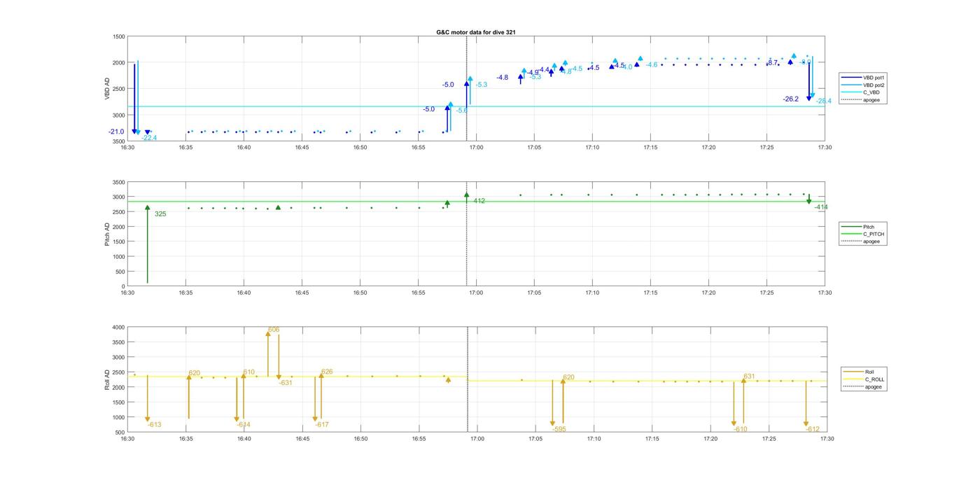Click the "-21.0" value label in VBD plot
Viewport: 980px width, 485px height.
[116, 132]
